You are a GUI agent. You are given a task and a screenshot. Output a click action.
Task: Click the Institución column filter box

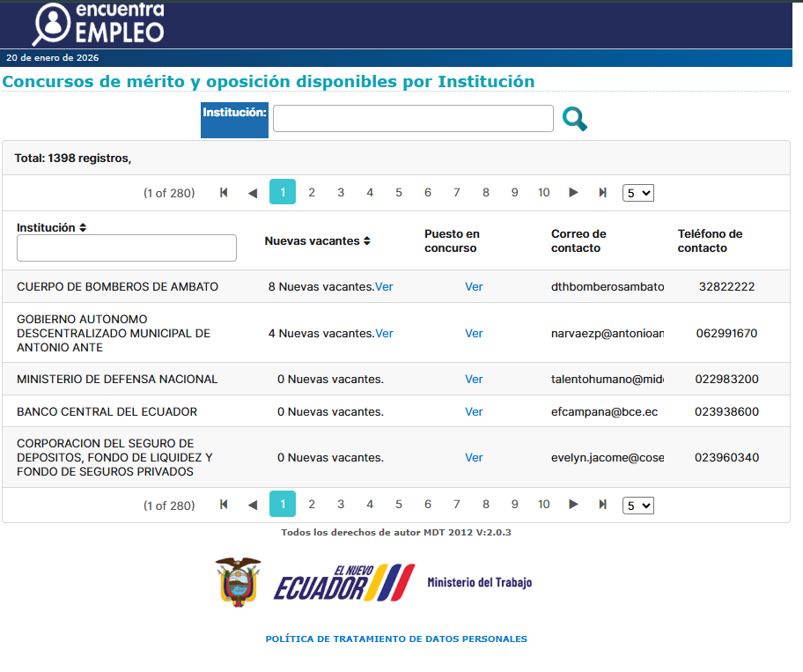pos(127,248)
